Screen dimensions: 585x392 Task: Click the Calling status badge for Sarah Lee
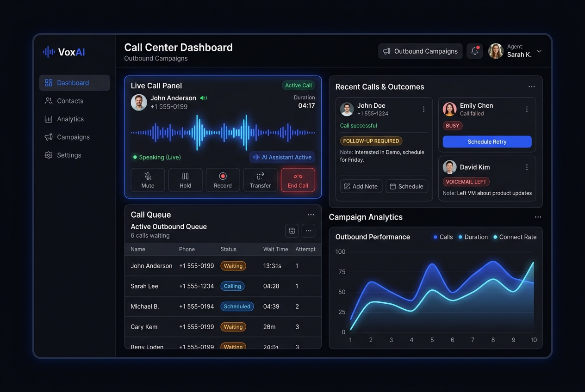pos(232,286)
